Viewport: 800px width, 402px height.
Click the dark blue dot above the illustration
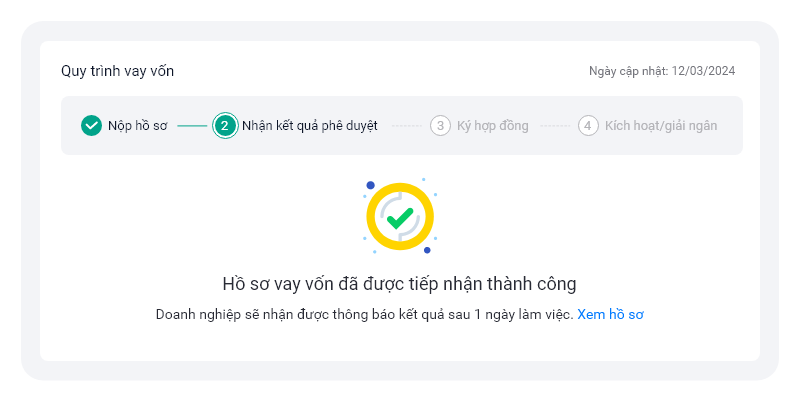tap(370, 185)
